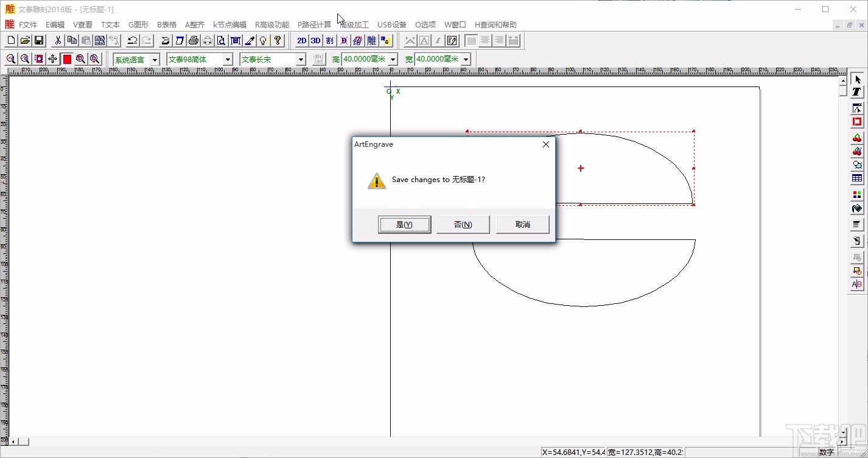The width and height of the screenshot is (868, 458).
Task: Click the horizontal scrollbar left arrow
Action: point(13,442)
